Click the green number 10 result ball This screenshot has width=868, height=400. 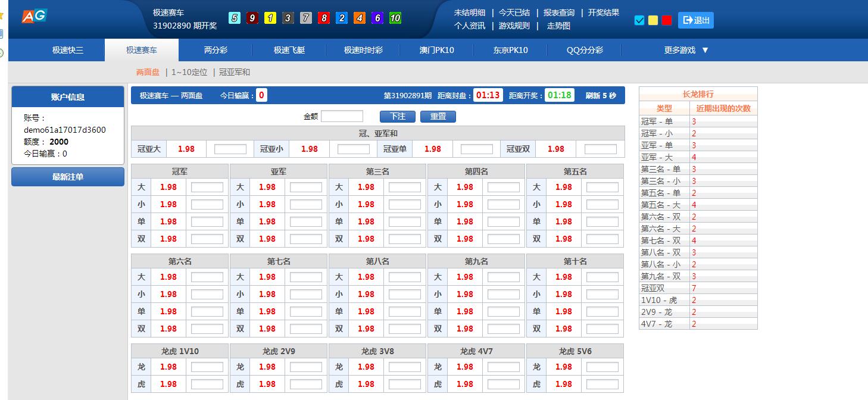[395, 18]
